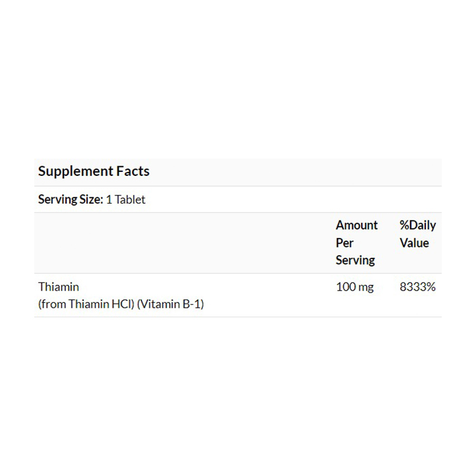Select the (from Thiamin HCl) text
Viewport: 476px width, 476px height.
(86, 305)
